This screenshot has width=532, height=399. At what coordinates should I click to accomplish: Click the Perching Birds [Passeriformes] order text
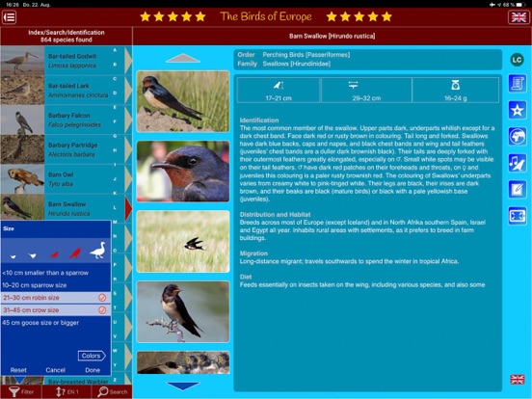(306, 55)
